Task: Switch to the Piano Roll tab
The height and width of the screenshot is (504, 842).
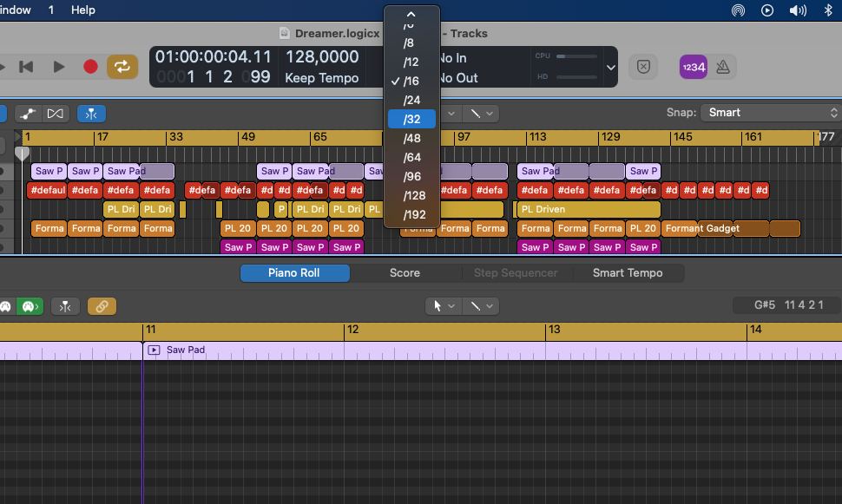Action: point(294,272)
